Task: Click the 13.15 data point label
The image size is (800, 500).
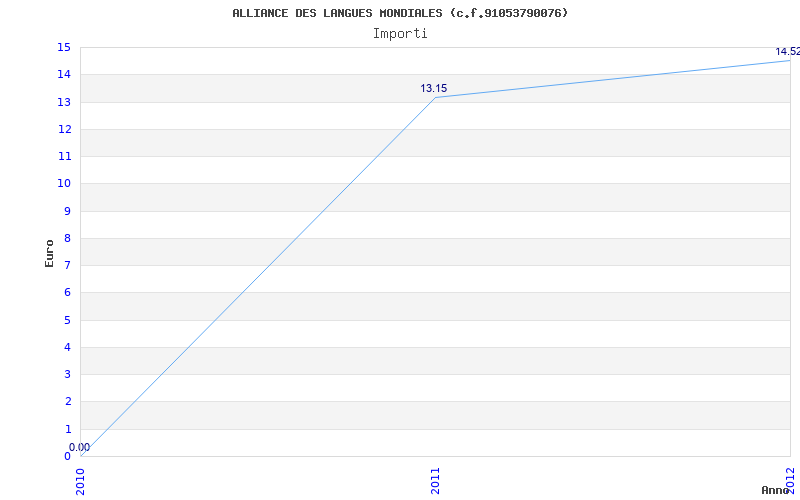Action: coord(434,88)
